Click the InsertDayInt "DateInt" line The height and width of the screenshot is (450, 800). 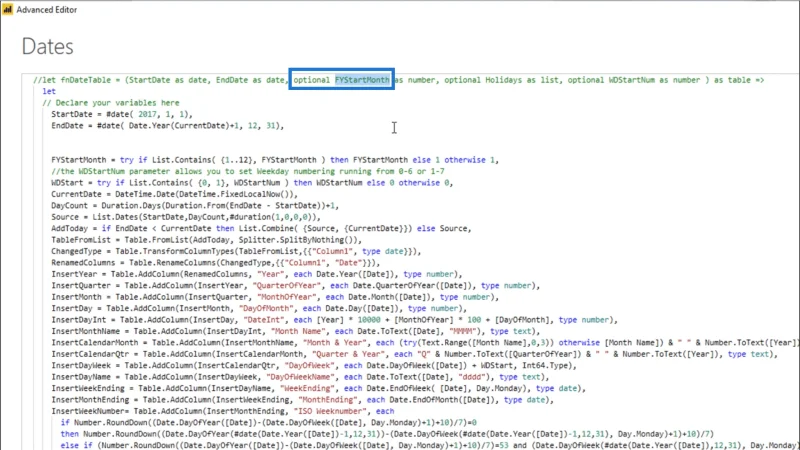click(334, 320)
